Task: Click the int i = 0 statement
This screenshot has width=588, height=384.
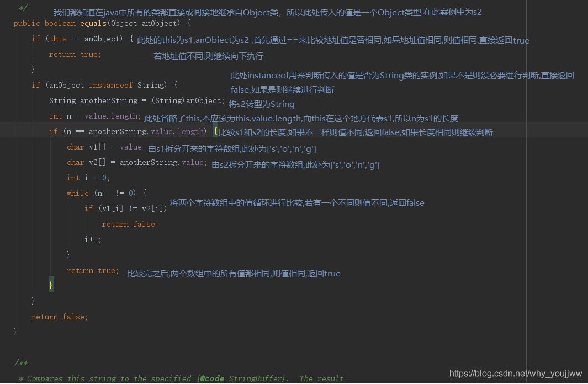Action: (88, 178)
